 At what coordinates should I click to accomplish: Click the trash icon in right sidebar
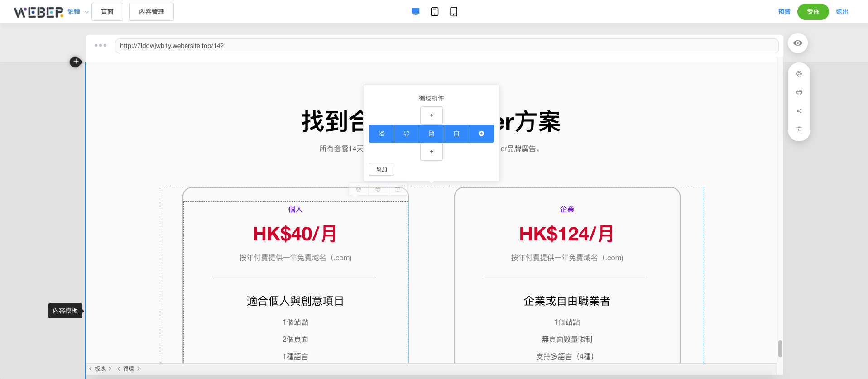(799, 130)
